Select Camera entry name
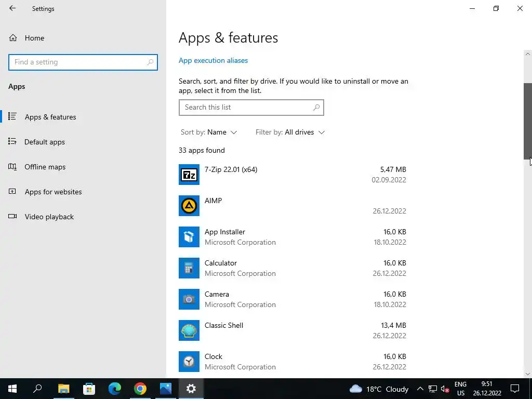 217,294
